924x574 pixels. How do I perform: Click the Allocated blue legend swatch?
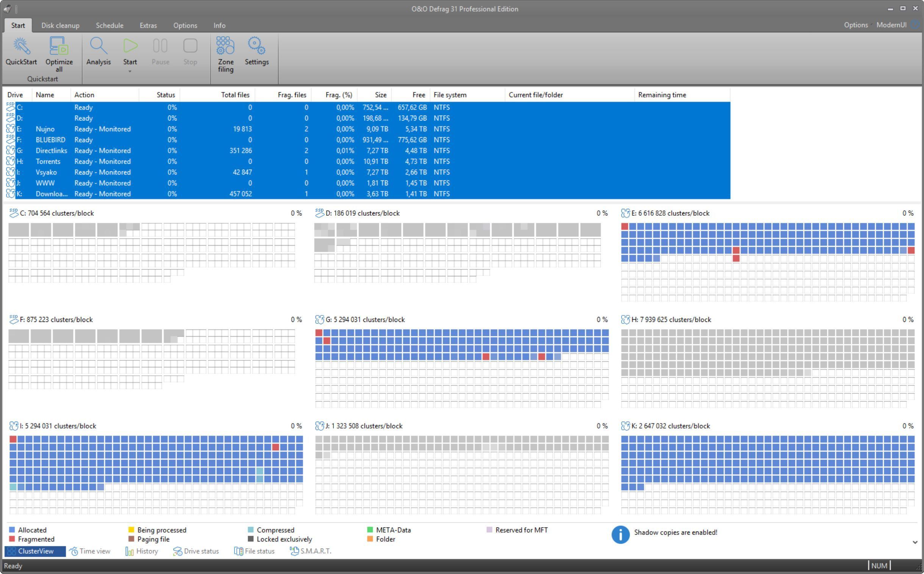(x=12, y=530)
